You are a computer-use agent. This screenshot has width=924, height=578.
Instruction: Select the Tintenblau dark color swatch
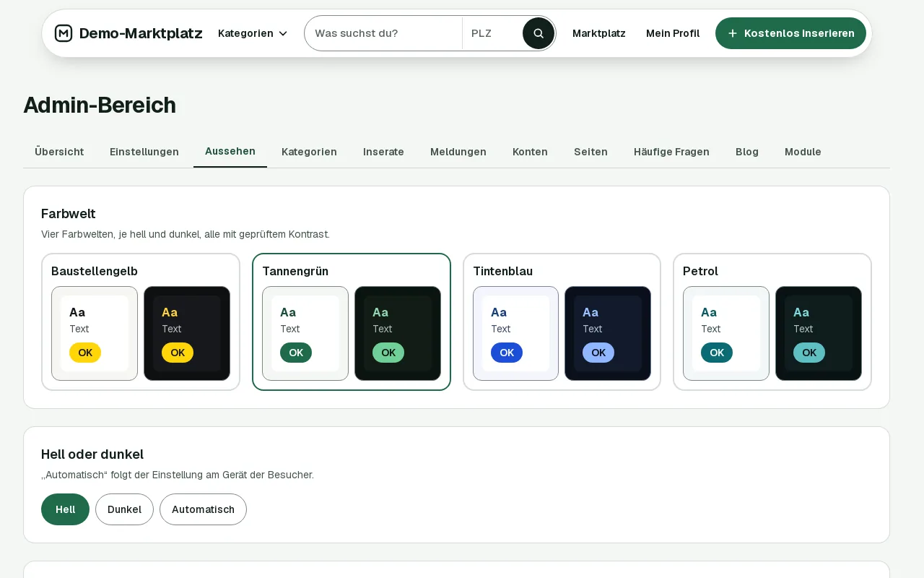coord(608,333)
